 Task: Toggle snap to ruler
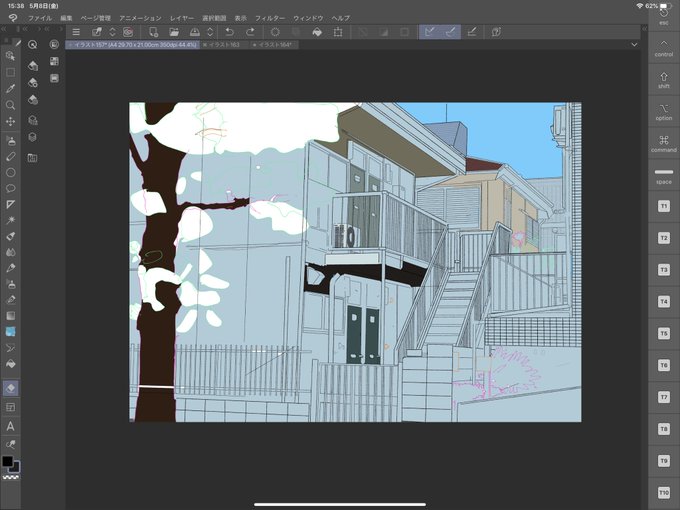pos(430,32)
